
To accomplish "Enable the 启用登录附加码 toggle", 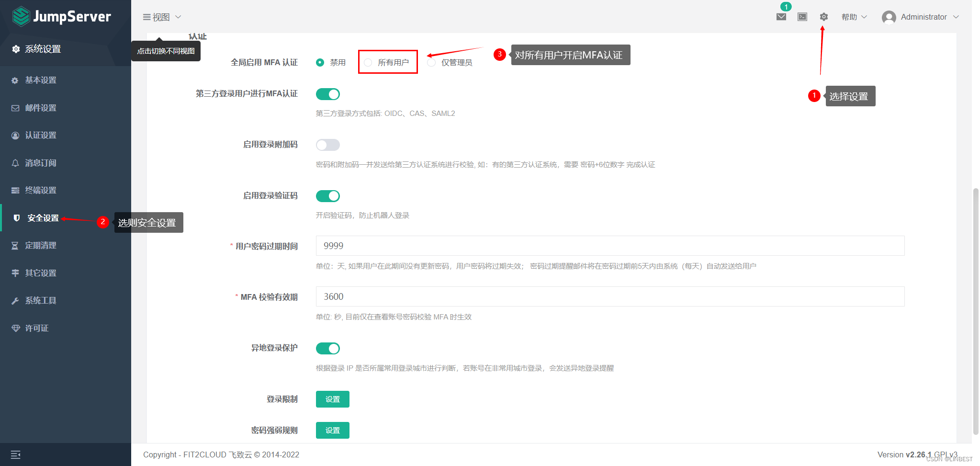I will pyautogui.click(x=327, y=144).
